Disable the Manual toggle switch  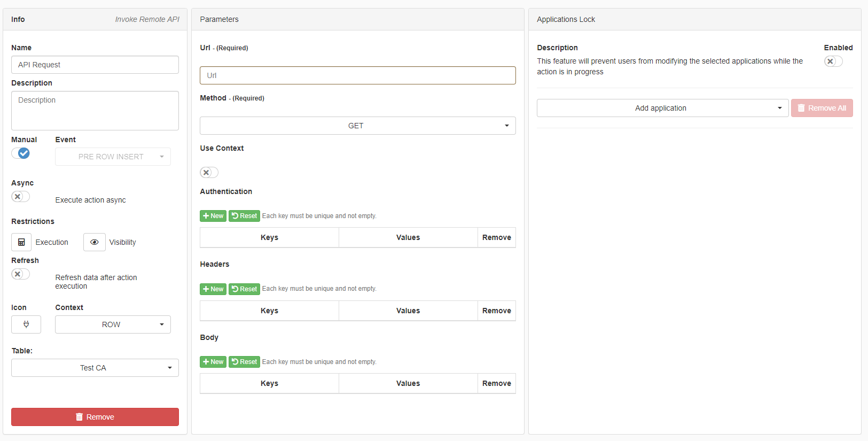21,153
